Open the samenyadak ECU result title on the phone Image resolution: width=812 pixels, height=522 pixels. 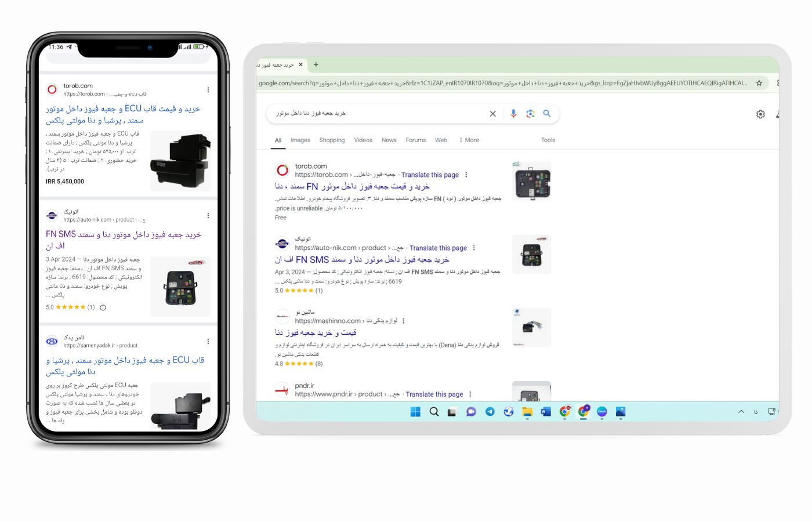tap(125, 366)
